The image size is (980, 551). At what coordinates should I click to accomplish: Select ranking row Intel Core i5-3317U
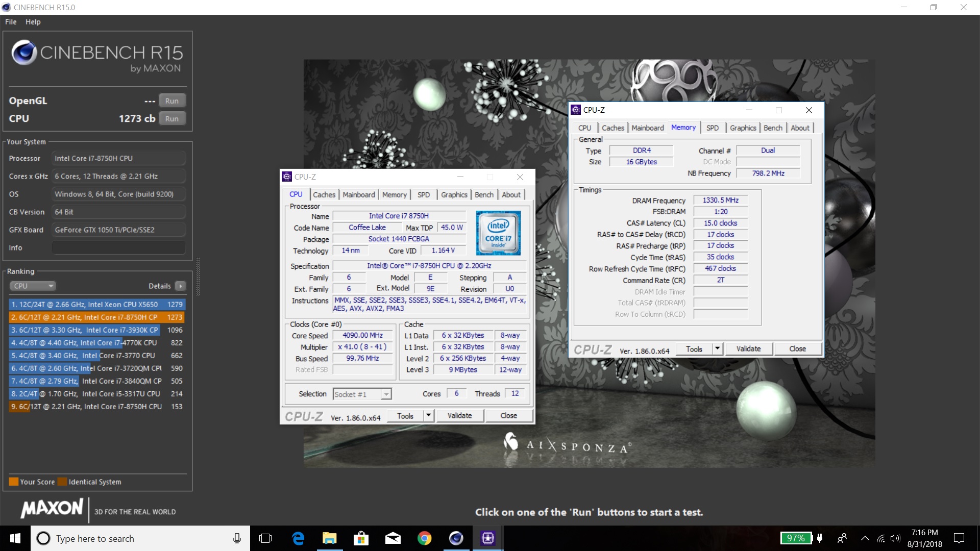point(97,393)
